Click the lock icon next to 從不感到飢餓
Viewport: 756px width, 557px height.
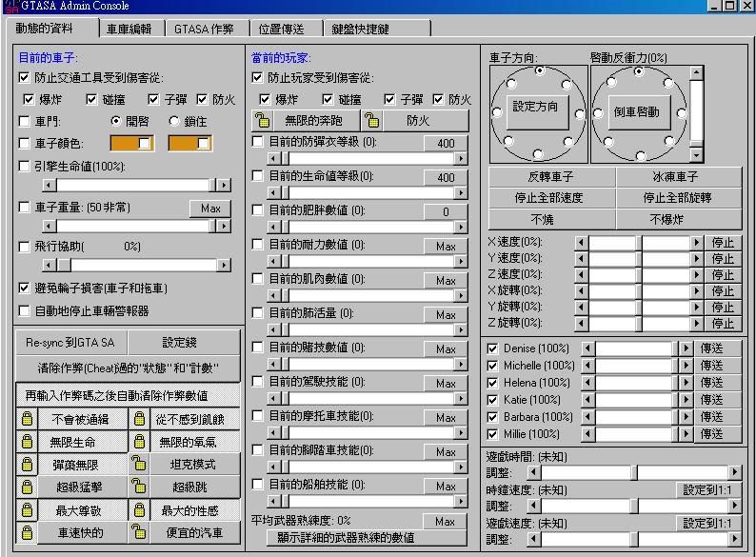[139, 419]
